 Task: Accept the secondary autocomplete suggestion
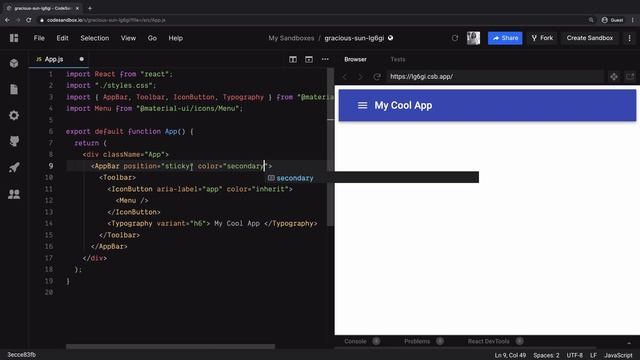tap(372, 178)
